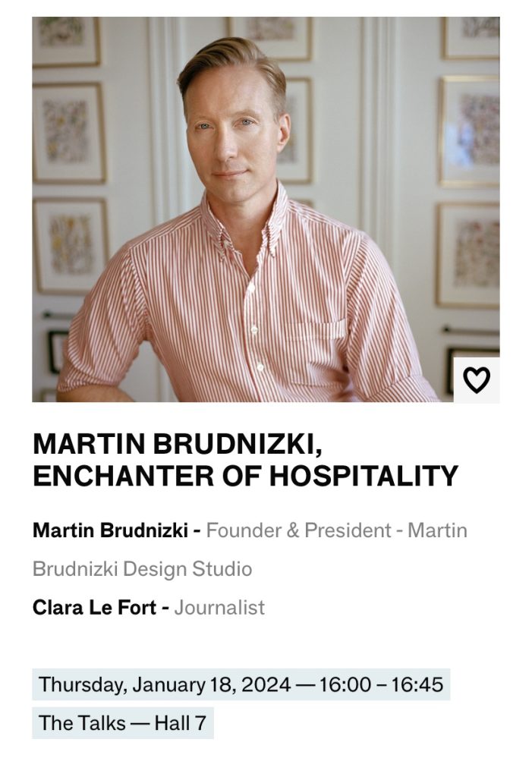Open speaker name Martin Brudnizki in bold

pyautogui.click(x=111, y=530)
